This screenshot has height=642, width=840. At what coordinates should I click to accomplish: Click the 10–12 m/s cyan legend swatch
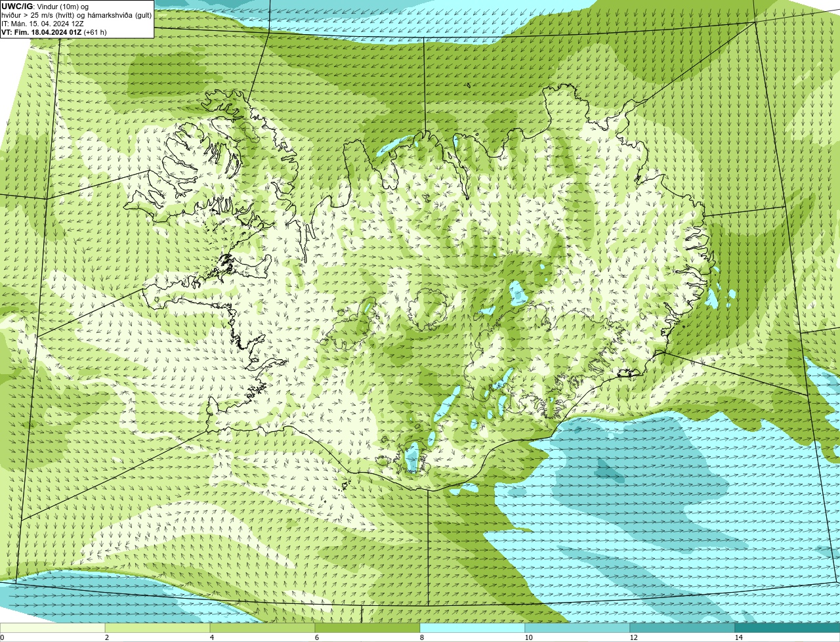[x=577, y=628]
